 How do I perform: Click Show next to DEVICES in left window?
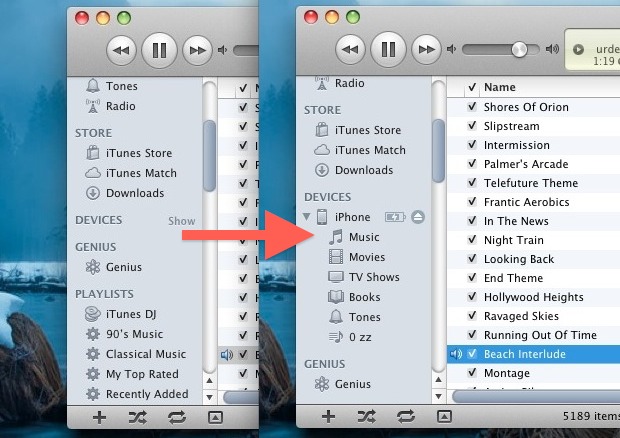pos(181,221)
